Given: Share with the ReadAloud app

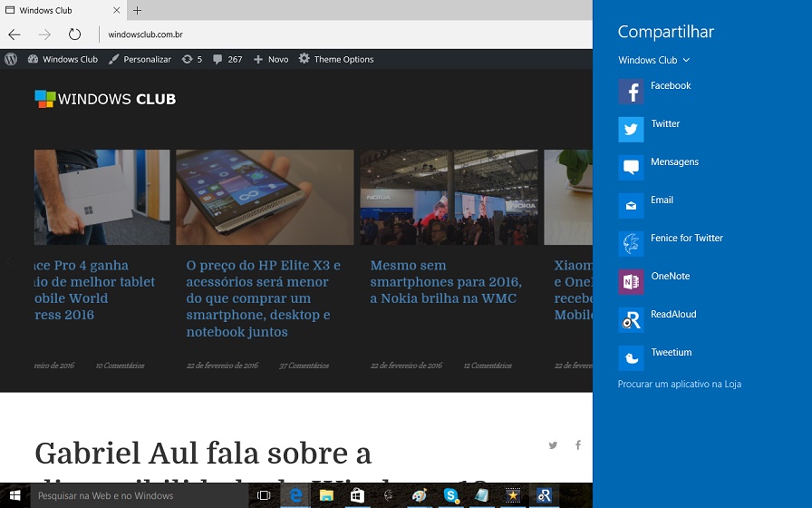Looking at the screenshot, I should 631,320.
